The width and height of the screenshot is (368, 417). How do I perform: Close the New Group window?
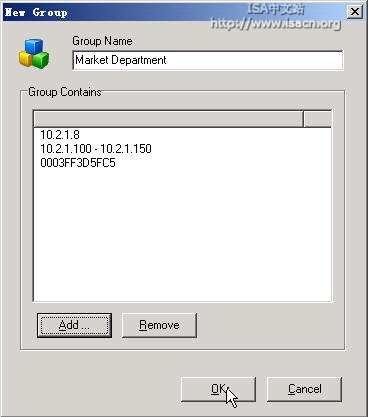(355, 12)
